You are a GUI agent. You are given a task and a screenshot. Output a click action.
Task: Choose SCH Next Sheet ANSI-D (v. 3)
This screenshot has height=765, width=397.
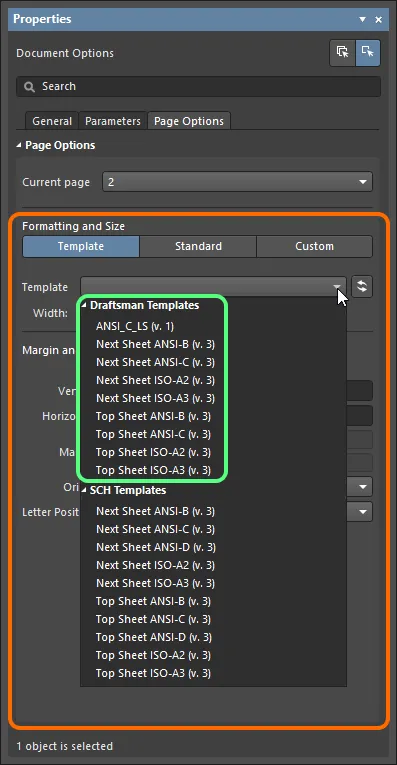tap(156, 547)
